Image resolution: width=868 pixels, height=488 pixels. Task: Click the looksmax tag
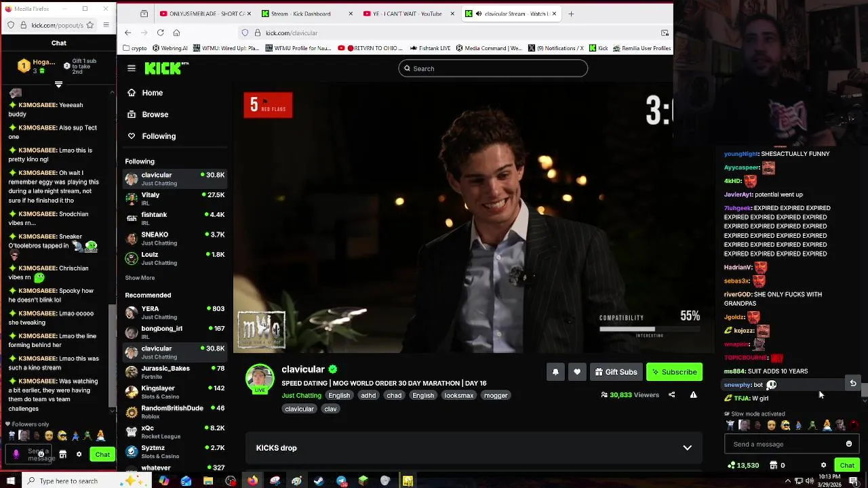click(x=459, y=395)
